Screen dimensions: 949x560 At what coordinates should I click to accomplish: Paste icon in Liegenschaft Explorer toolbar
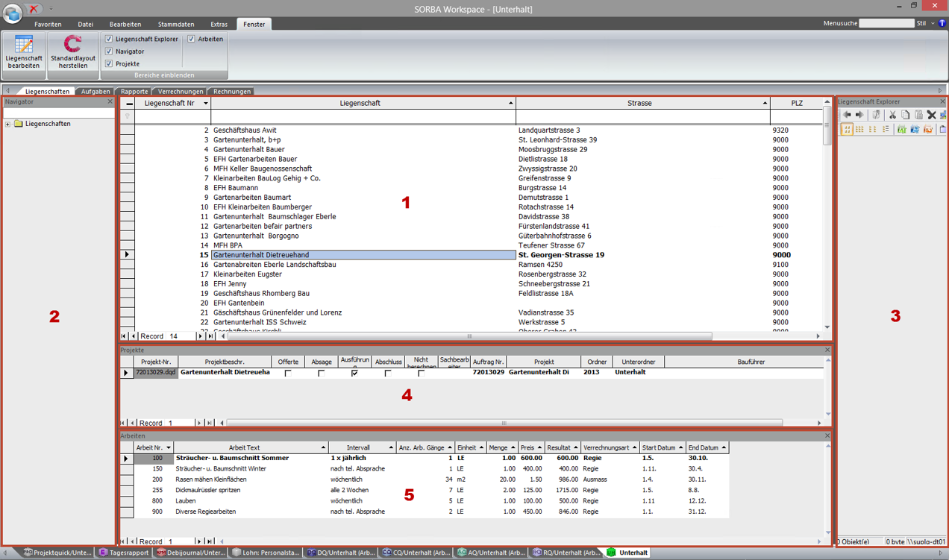click(918, 115)
